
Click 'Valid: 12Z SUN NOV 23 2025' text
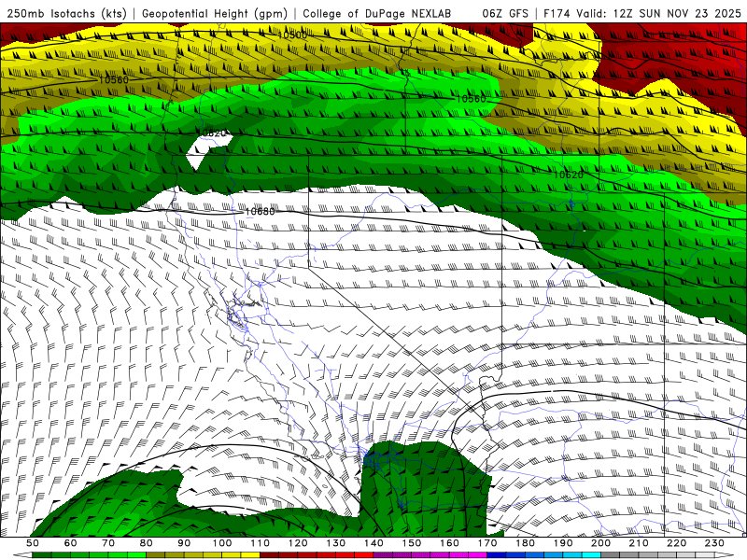pos(659,14)
